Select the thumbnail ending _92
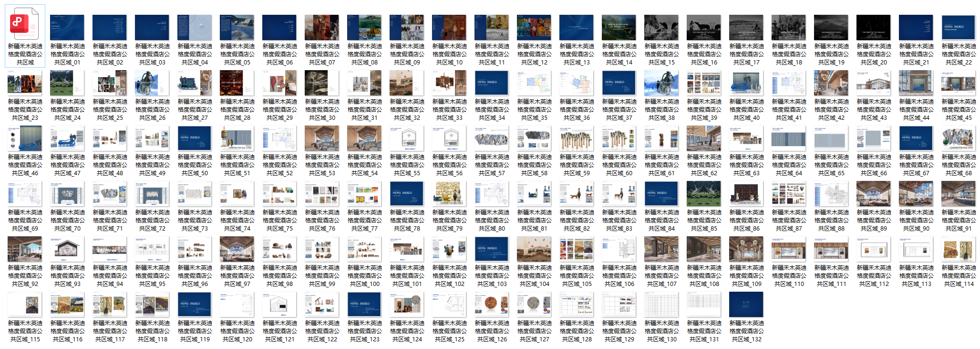980x349 pixels. click(x=25, y=249)
